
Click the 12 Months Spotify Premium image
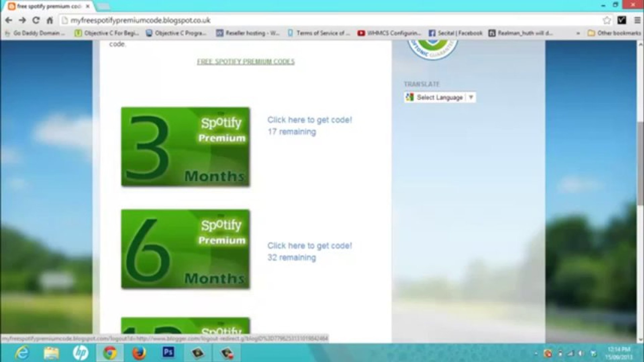[185, 325]
